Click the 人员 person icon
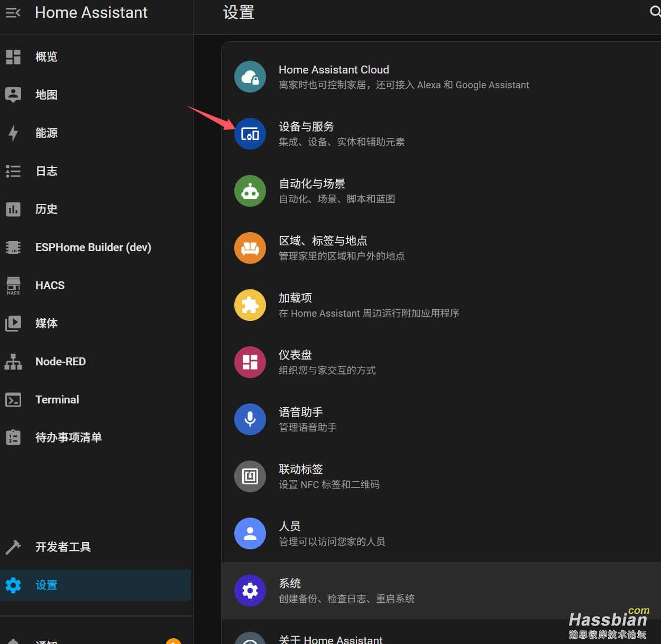Image resolution: width=661 pixels, height=644 pixels. pyautogui.click(x=250, y=533)
